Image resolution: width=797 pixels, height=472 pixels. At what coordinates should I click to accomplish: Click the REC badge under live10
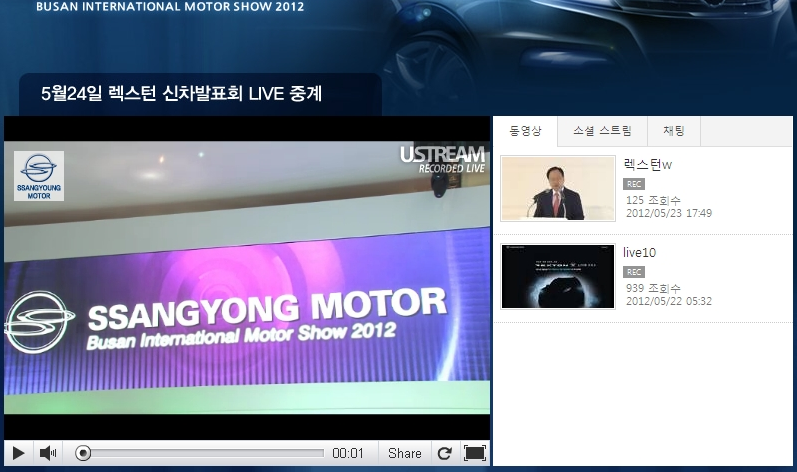pyautogui.click(x=633, y=272)
